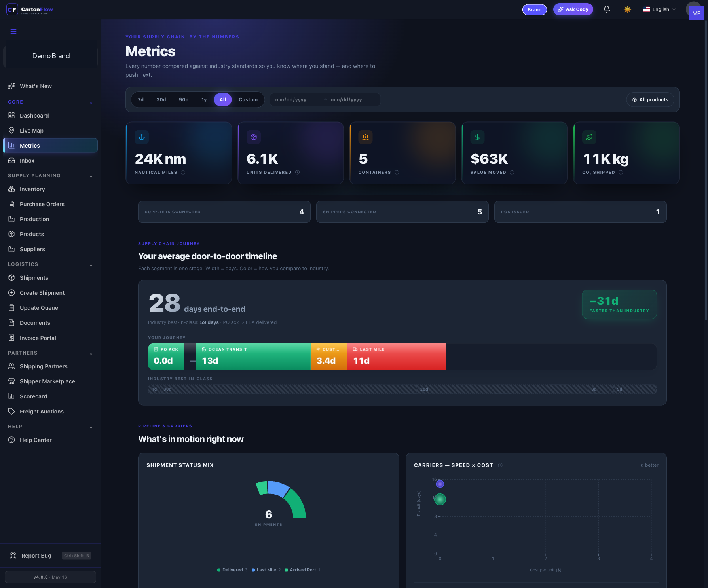Select the 90d time range
Screen dimensions: 708x588
(x=184, y=100)
